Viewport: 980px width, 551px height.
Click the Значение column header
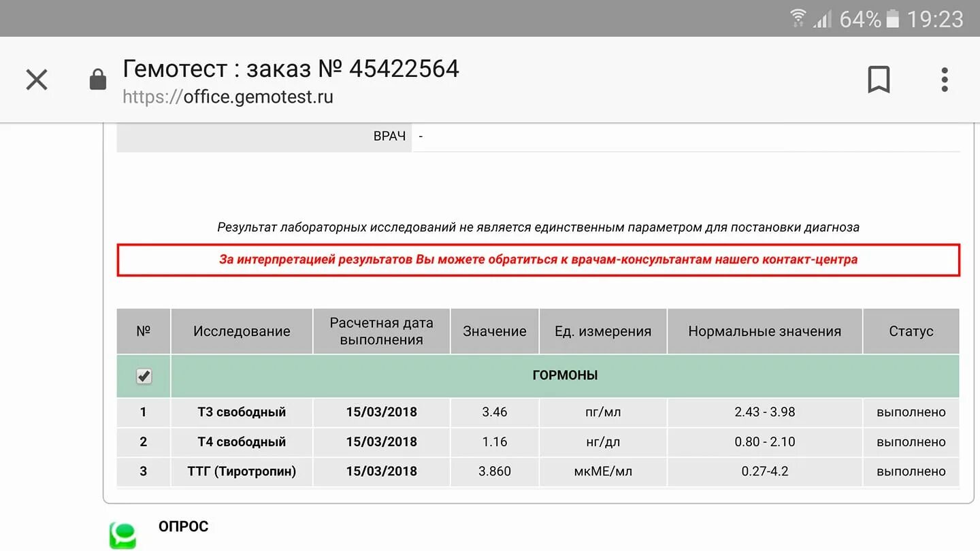point(495,331)
